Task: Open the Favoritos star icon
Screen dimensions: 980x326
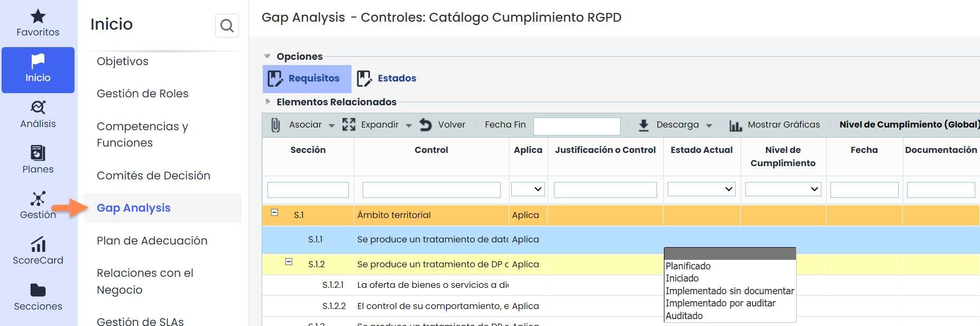Action: (38, 17)
